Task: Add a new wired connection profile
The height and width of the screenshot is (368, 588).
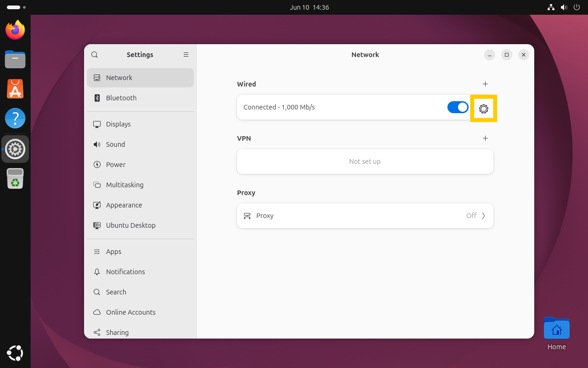Action: tap(485, 84)
